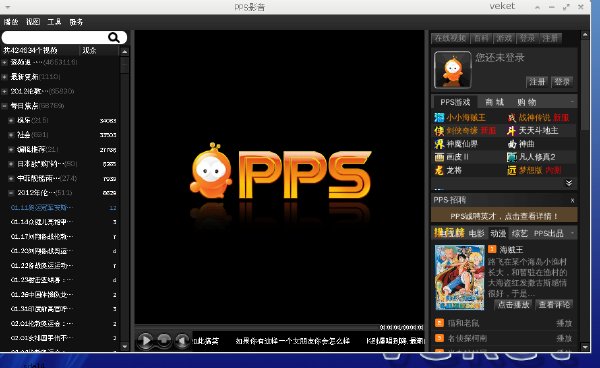The height and width of the screenshot is (368, 600).
Task: Open the 服务 menu
Action: coord(76,22)
